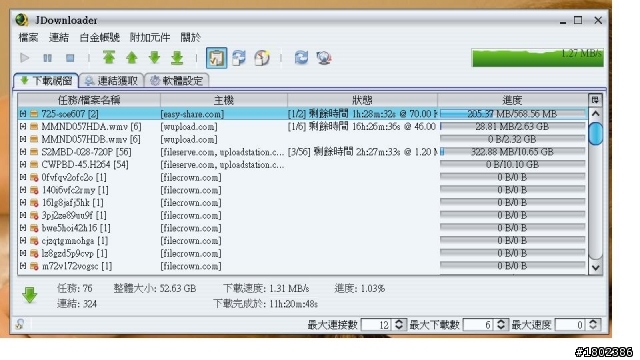
Task: Adjust the 最大連接數 stepper arrows
Action: pyautogui.click(x=399, y=325)
